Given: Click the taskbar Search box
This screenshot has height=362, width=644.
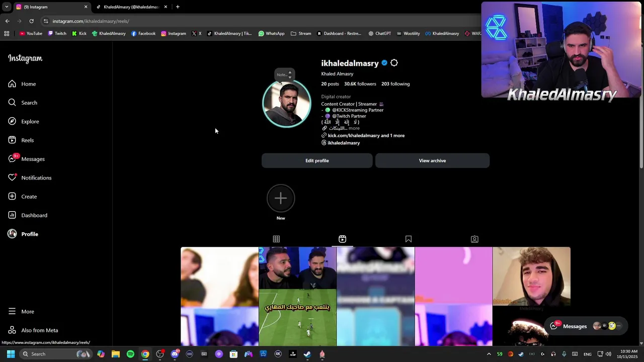Looking at the screenshot, I should [x=55, y=354].
